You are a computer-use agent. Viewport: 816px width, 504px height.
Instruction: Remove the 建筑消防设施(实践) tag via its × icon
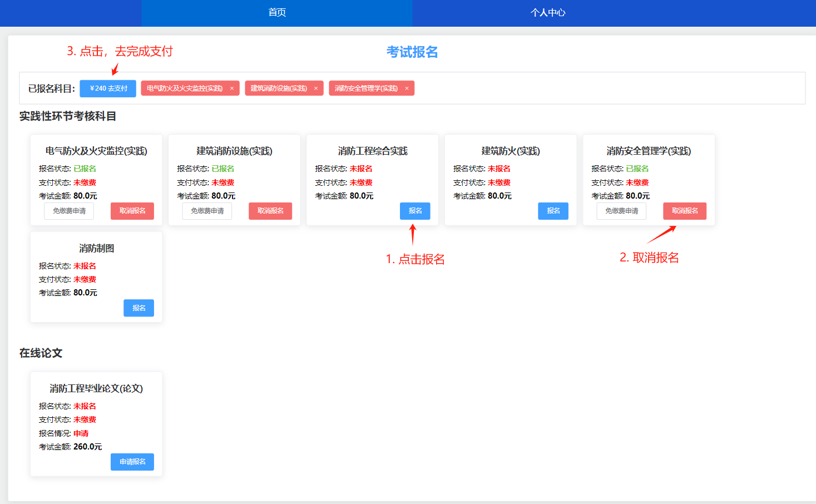316,88
